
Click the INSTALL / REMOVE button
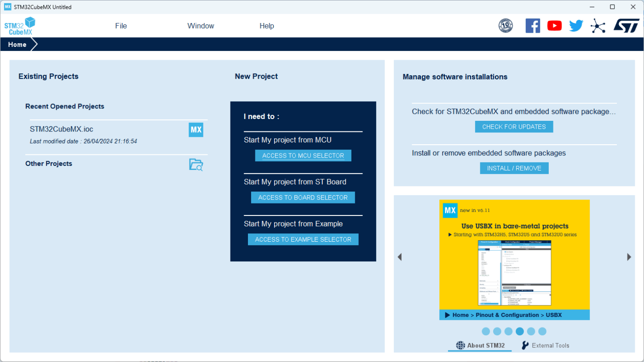[x=514, y=168]
